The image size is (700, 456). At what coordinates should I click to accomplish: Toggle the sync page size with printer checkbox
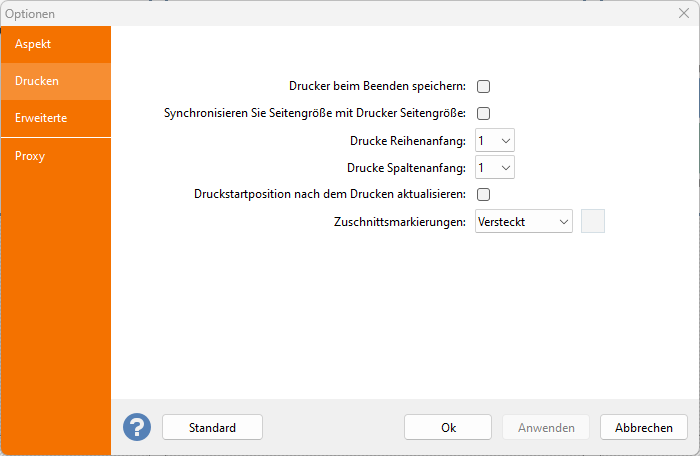pos(483,113)
